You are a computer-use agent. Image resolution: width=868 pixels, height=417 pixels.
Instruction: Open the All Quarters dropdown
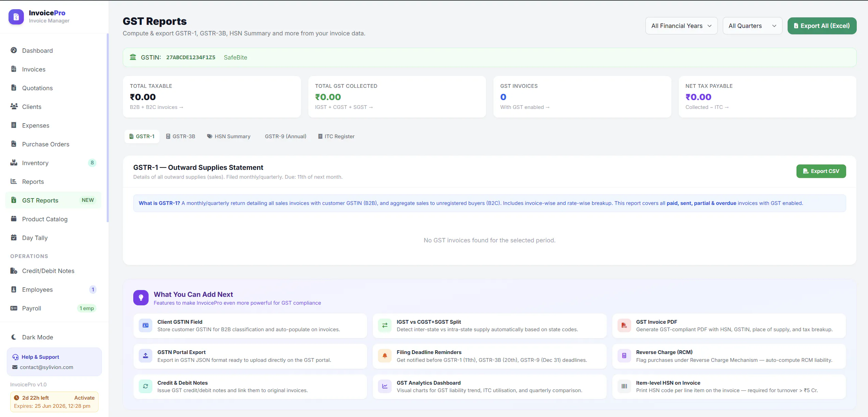click(x=752, y=26)
